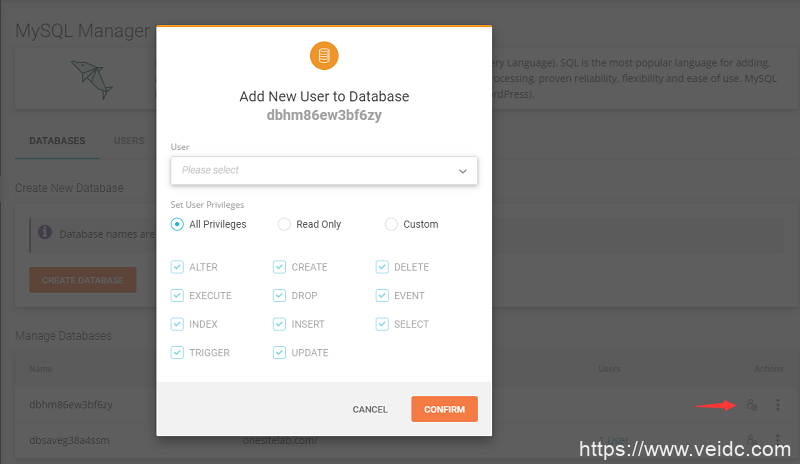Open three-dot actions menu for dbhm86ew3bf6zy
This screenshot has width=800, height=464.
coord(777,404)
